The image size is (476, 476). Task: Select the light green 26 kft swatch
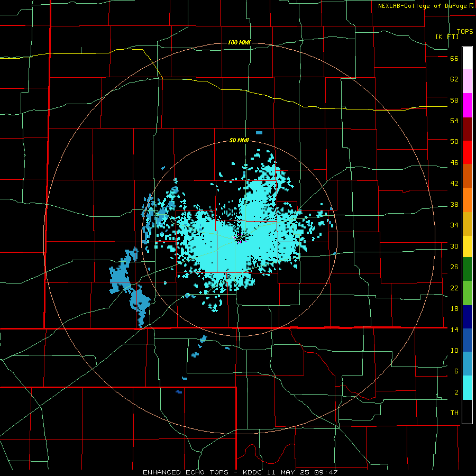point(467,293)
